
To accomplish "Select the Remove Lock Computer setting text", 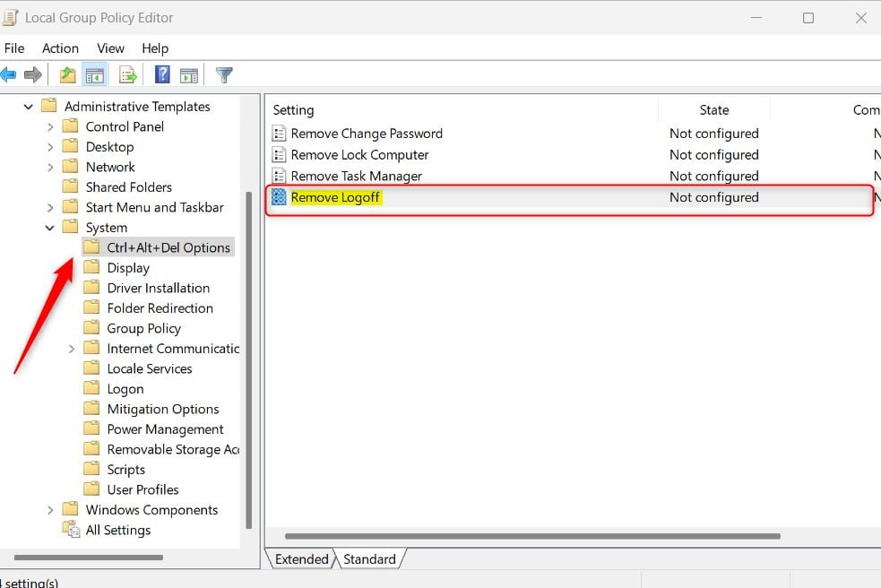I will 359,154.
